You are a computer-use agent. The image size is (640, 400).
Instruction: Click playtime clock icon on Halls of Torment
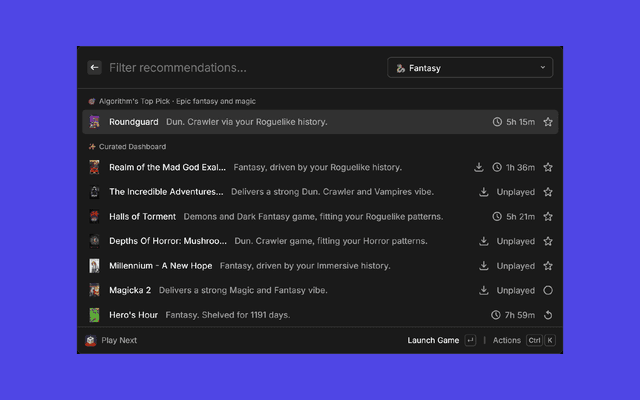pos(497,216)
